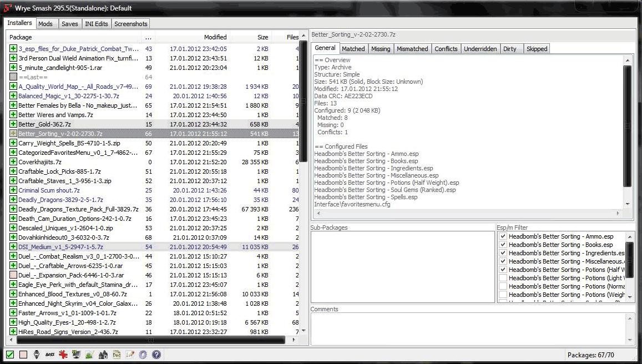Click the green plus icon beside Better_Gold-362.7z
This screenshot has height=364, width=642.
[x=13, y=124]
